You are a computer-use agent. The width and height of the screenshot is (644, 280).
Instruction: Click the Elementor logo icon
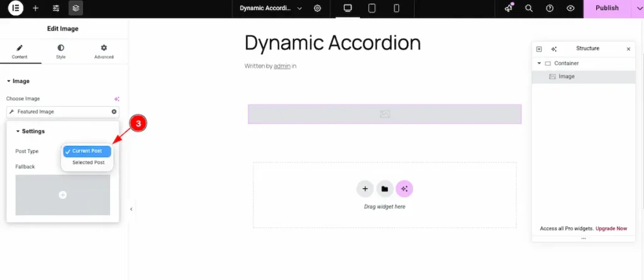tap(16, 8)
